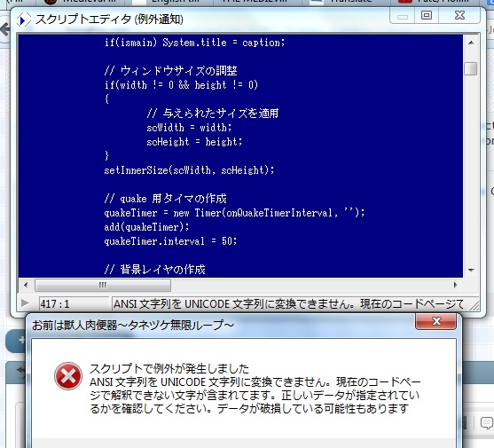
Task: Click the resize grip at the status bar corner
Action: click(474, 305)
